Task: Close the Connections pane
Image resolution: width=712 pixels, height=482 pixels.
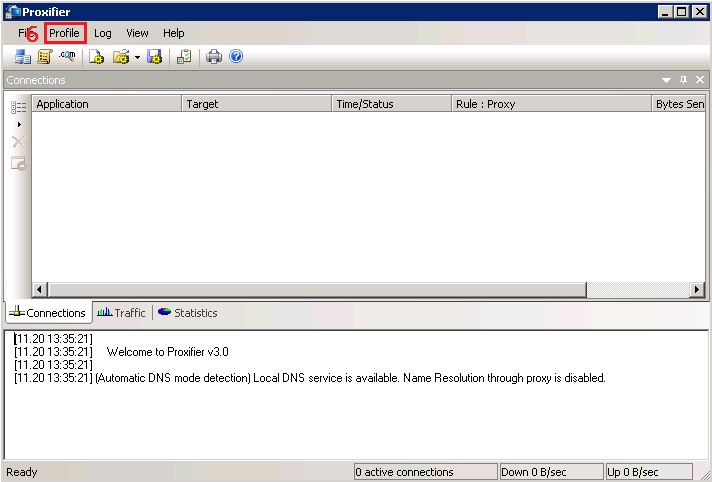Action: 700,80
